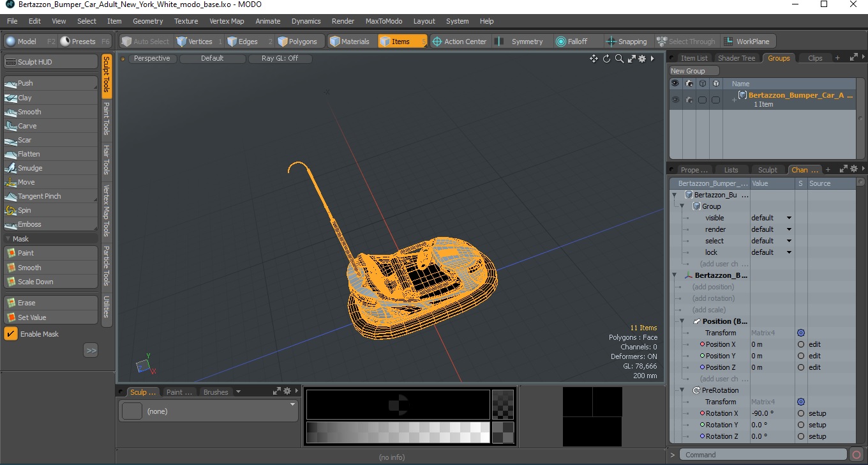The image size is (868, 465).
Task: Click the viewport rotate view icon
Action: pos(606,59)
